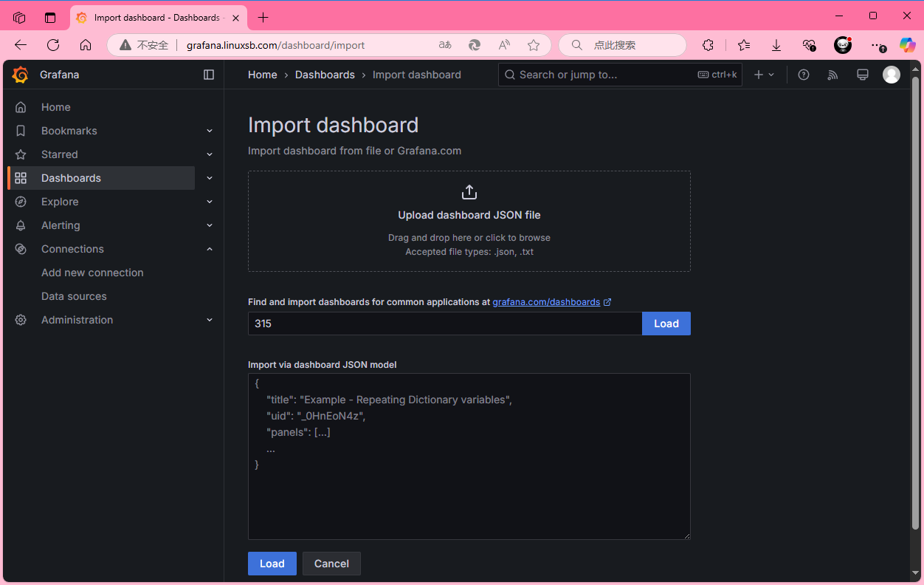Click the Cancel button

click(331, 564)
